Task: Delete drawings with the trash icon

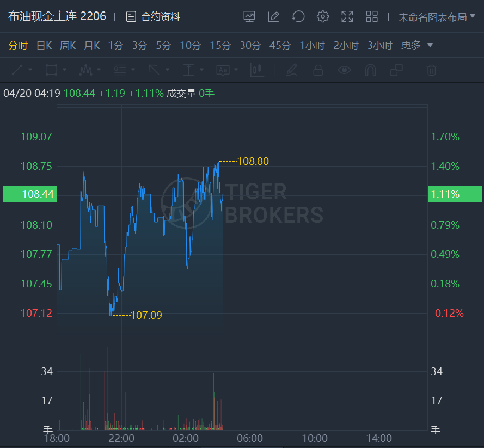Action: point(431,70)
